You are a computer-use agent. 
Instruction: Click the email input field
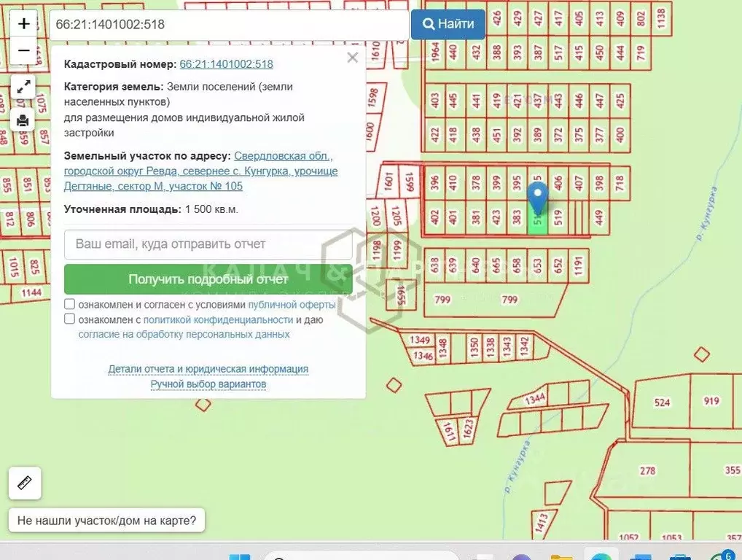point(208,244)
